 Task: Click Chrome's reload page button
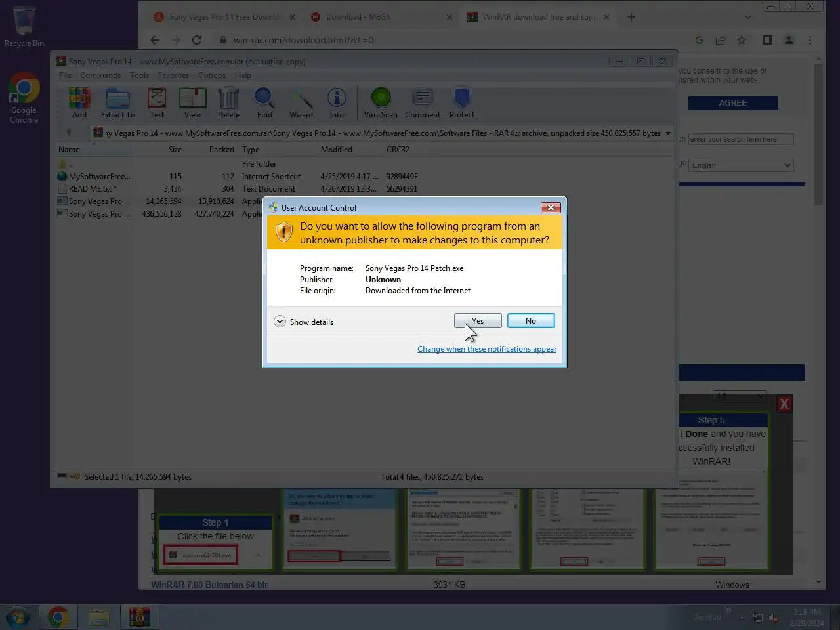[197, 40]
